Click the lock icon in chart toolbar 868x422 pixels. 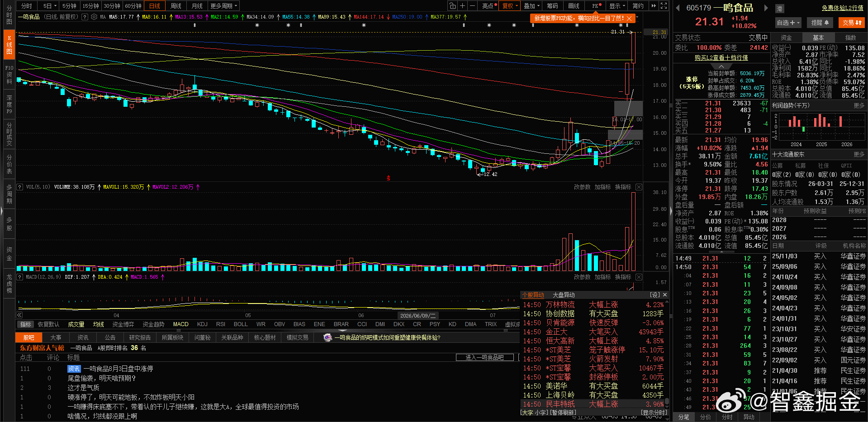452,6
